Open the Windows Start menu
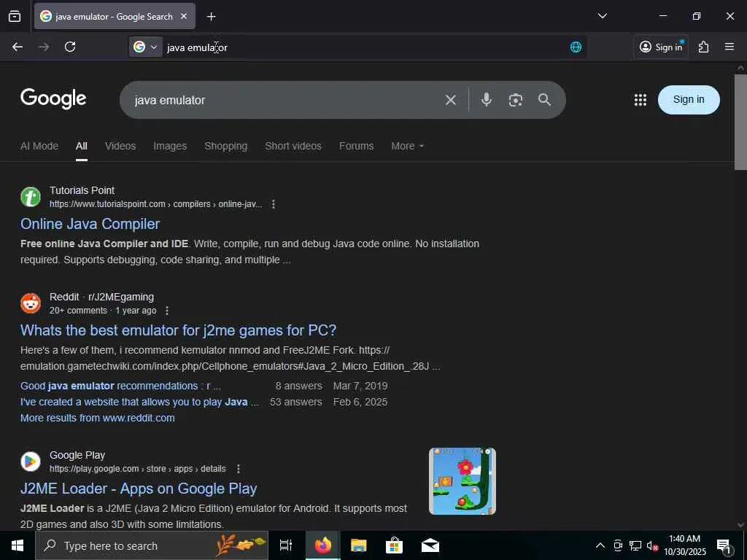 pyautogui.click(x=18, y=545)
